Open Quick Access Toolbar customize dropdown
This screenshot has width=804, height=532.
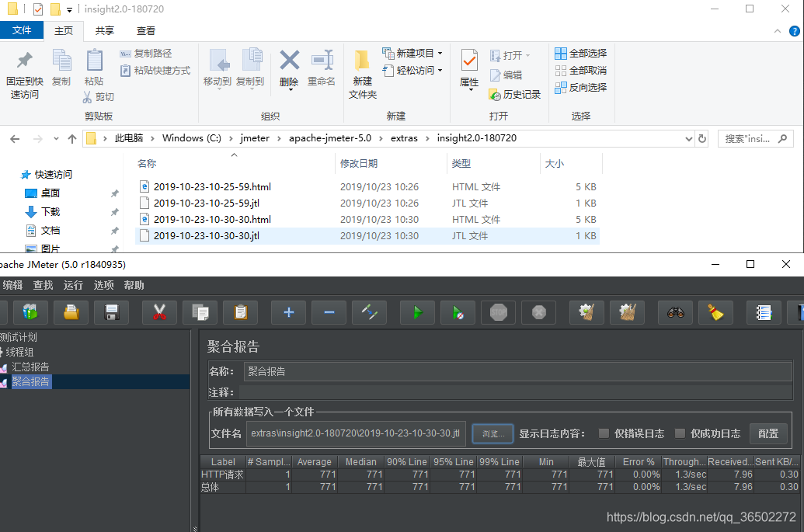coord(69,9)
